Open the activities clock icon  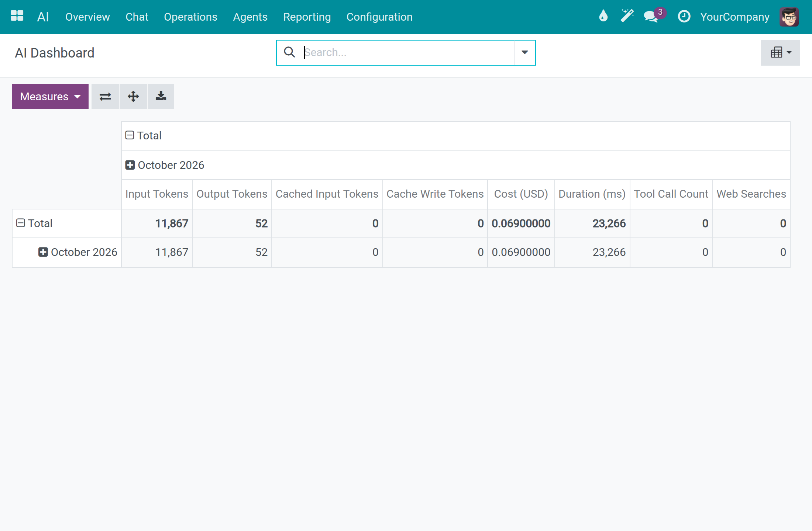click(x=684, y=16)
